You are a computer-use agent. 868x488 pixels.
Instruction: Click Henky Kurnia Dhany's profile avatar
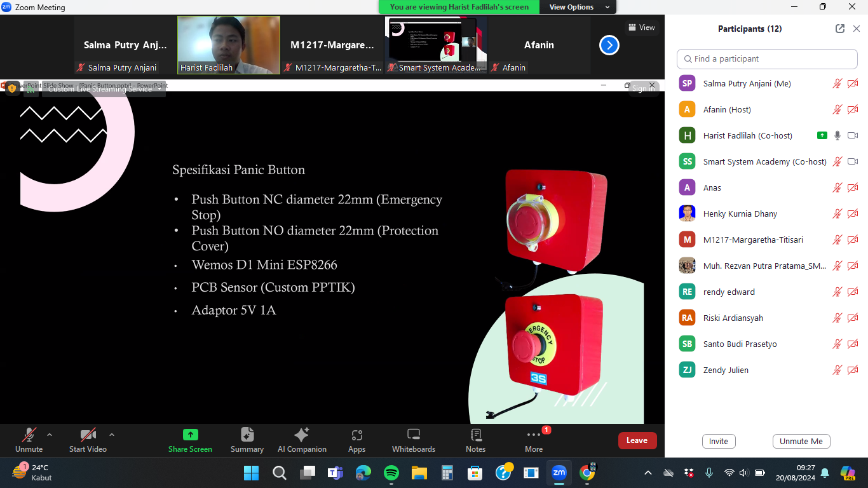(x=687, y=213)
